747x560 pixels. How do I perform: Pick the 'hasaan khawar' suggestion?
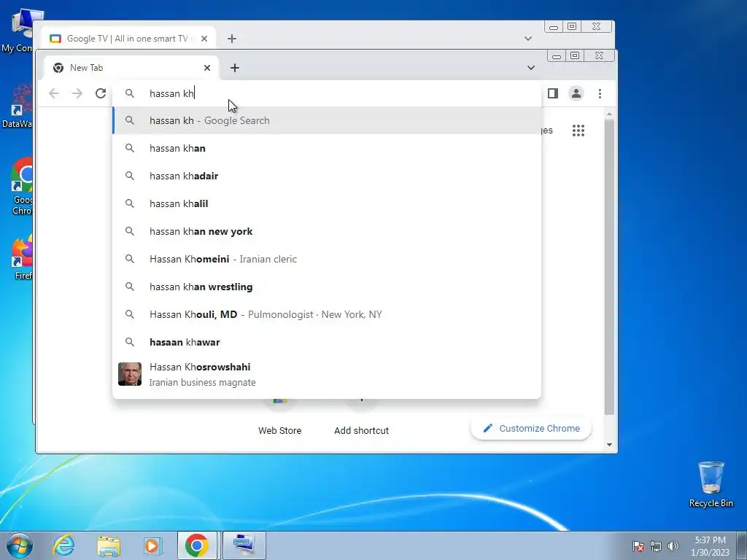327,342
